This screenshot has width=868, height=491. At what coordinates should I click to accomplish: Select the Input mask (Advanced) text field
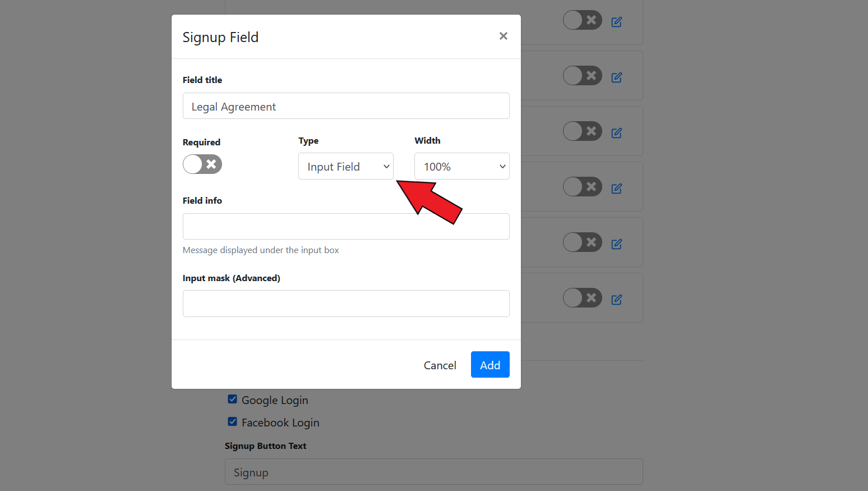pyautogui.click(x=345, y=304)
